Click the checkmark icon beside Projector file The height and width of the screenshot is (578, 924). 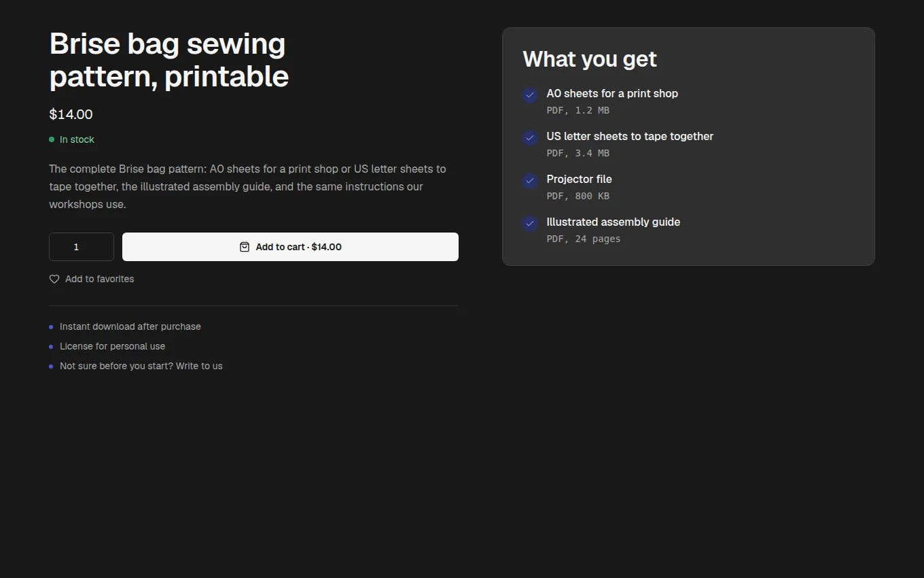530,181
